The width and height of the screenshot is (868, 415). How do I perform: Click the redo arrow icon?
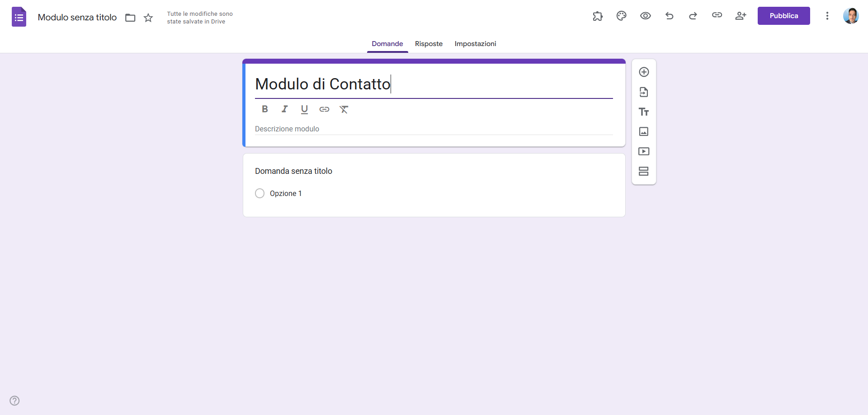point(693,16)
